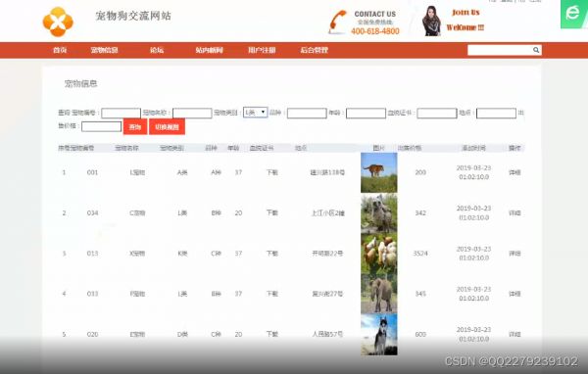The image size is (588, 374).
Task: Click the 下载 link in row 001
Action: [x=271, y=172]
